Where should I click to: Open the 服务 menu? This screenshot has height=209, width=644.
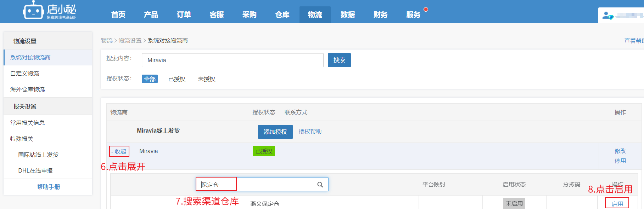(x=413, y=14)
